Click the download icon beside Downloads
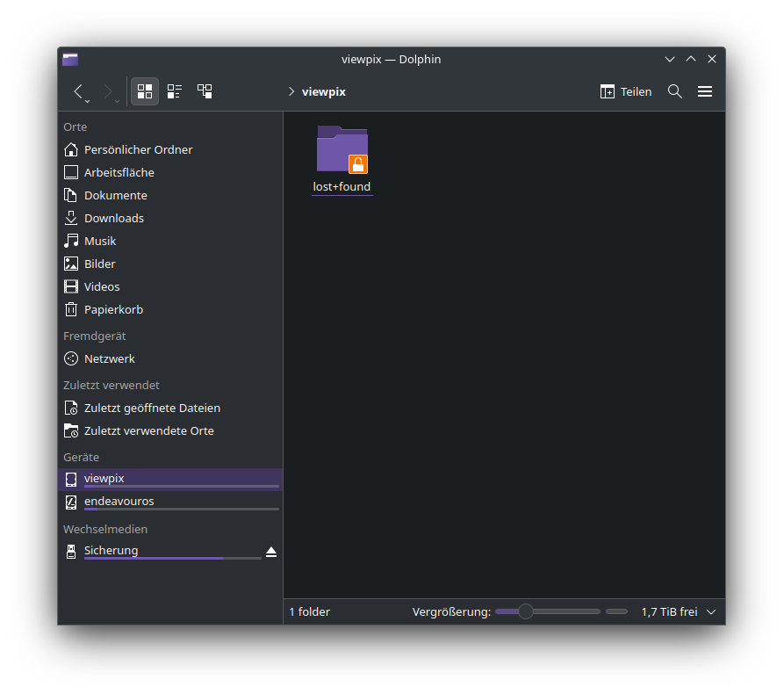Screen dimensions: 784x694 [71, 218]
